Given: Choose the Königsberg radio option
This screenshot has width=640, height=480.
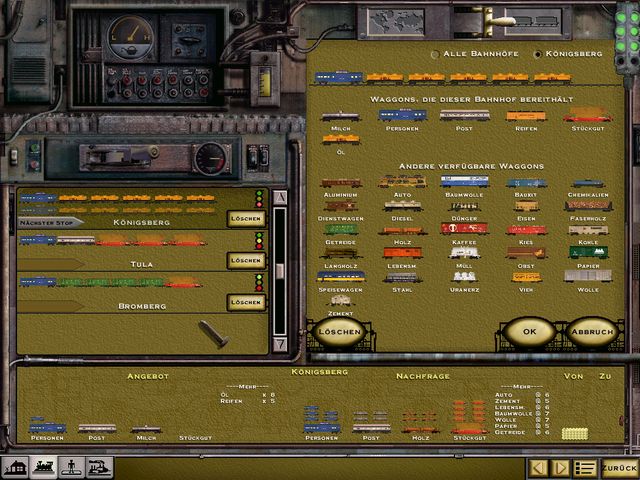Looking at the screenshot, I should pyautogui.click(x=537, y=54).
